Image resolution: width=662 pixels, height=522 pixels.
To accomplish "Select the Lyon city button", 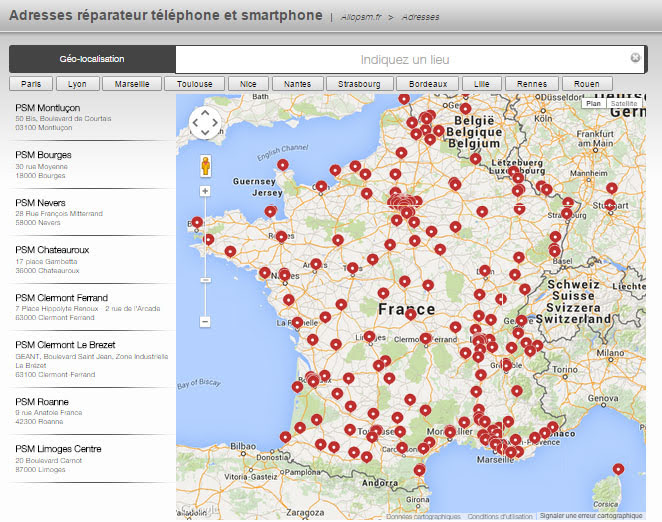I will click(77, 84).
